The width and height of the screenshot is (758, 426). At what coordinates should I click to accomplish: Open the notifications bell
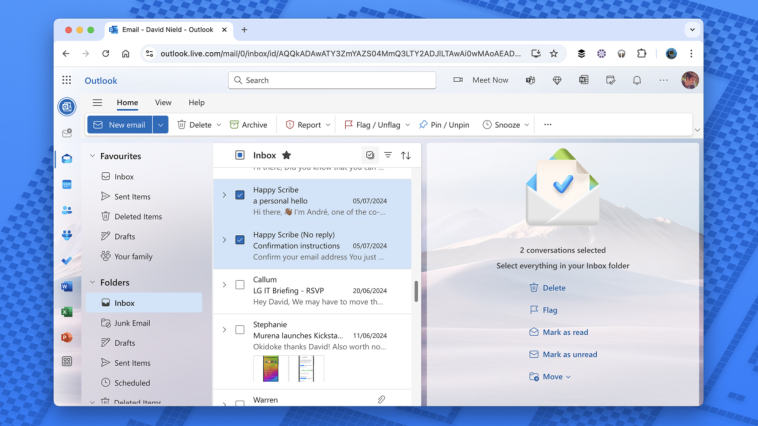pos(637,80)
